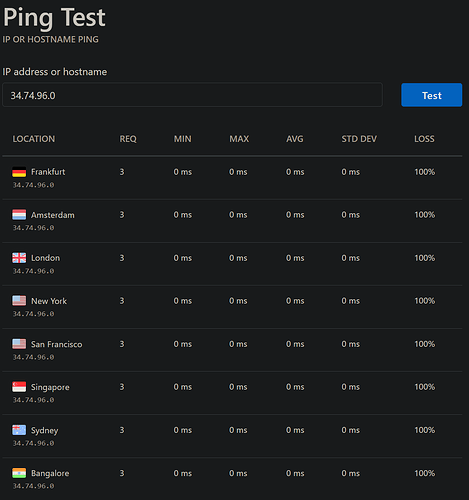Click the Singapore flag icon
469x500 pixels.
(x=19, y=387)
